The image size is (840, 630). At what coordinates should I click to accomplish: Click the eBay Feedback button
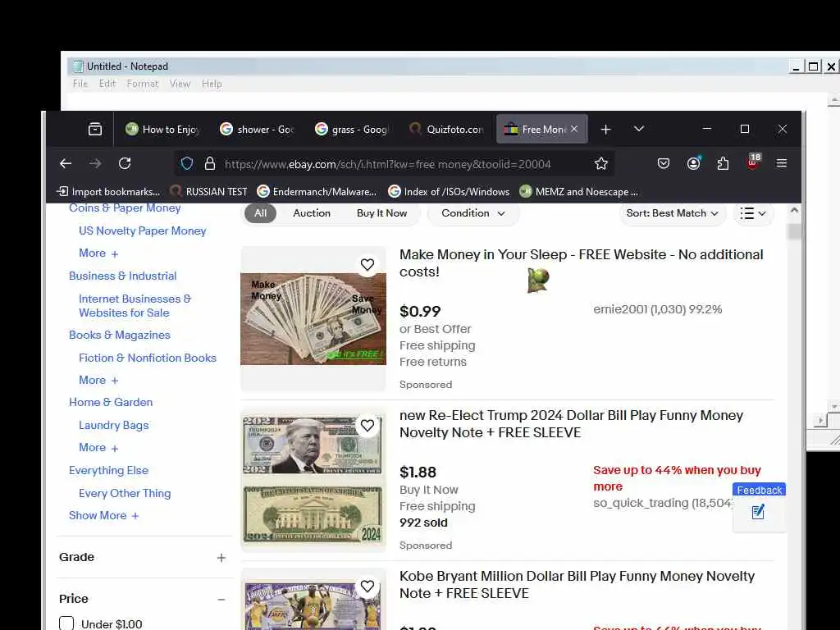759,507
